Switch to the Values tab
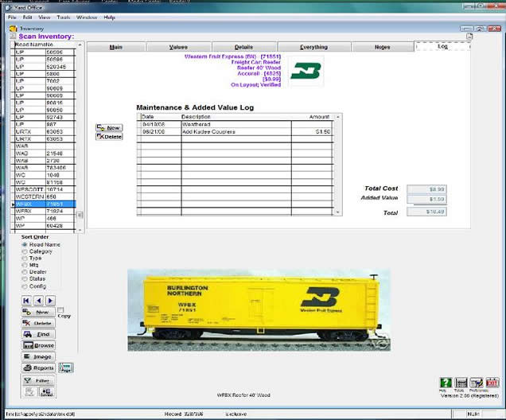 (x=178, y=47)
